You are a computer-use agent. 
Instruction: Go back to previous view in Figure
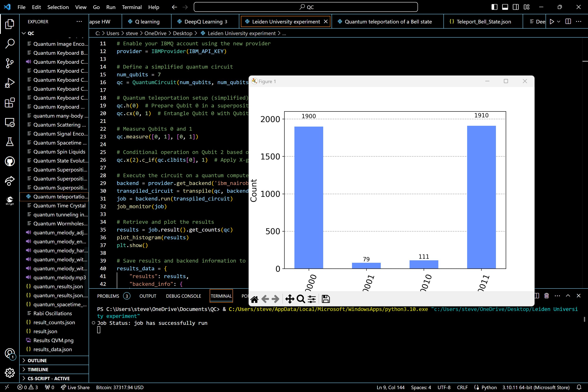point(265,299)
